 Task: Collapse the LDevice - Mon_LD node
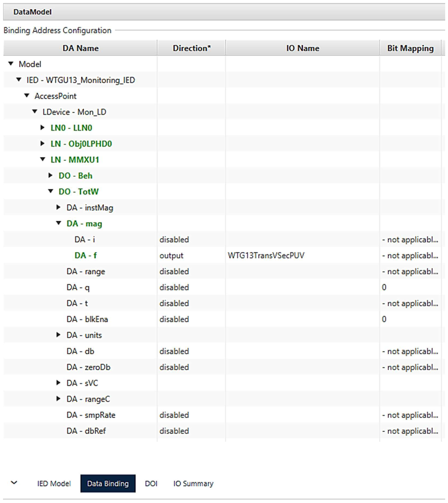coord(35,112)
